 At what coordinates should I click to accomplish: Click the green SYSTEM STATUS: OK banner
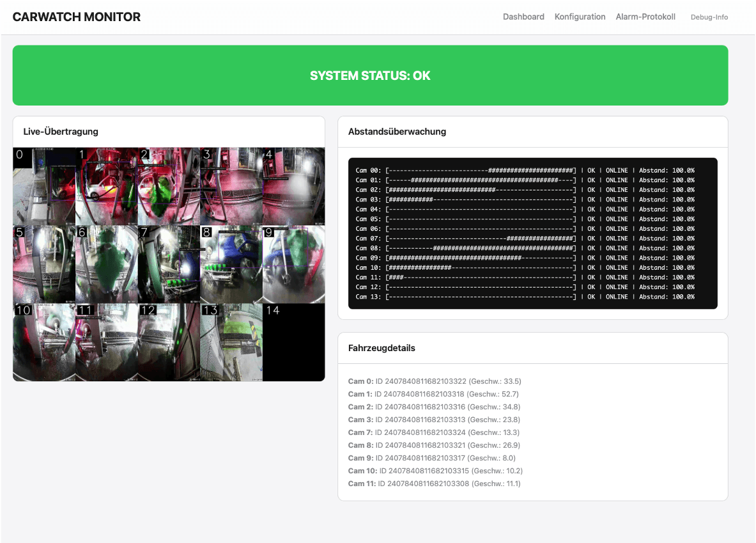point(370,75)
